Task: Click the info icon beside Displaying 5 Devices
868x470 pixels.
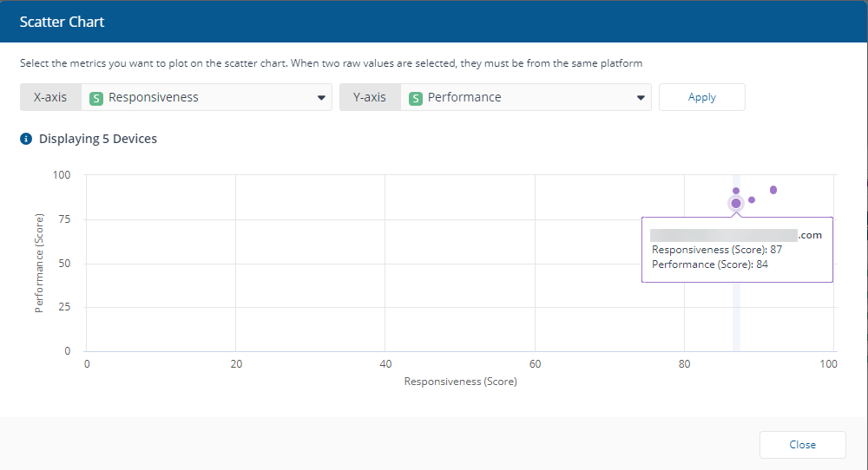Action: (x=26, y=139)
